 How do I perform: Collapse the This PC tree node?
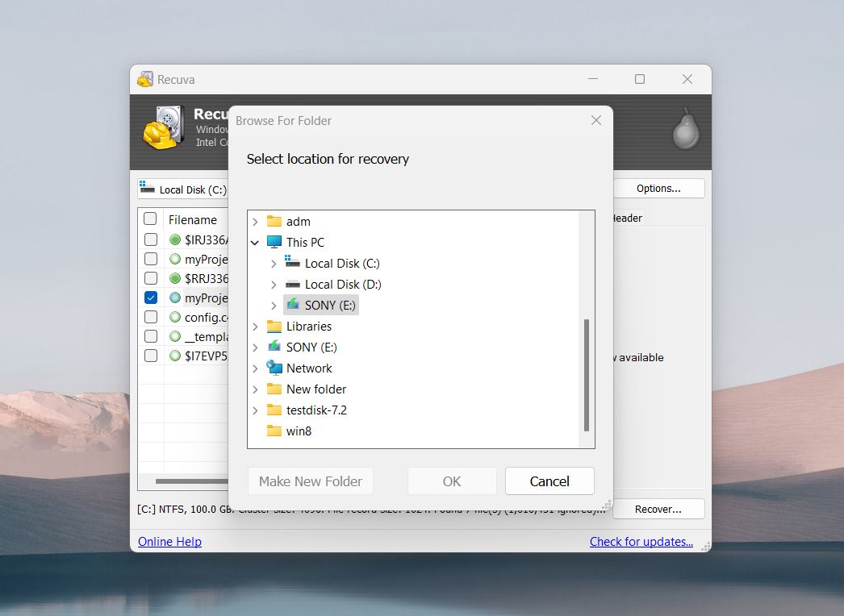[255, 242]
